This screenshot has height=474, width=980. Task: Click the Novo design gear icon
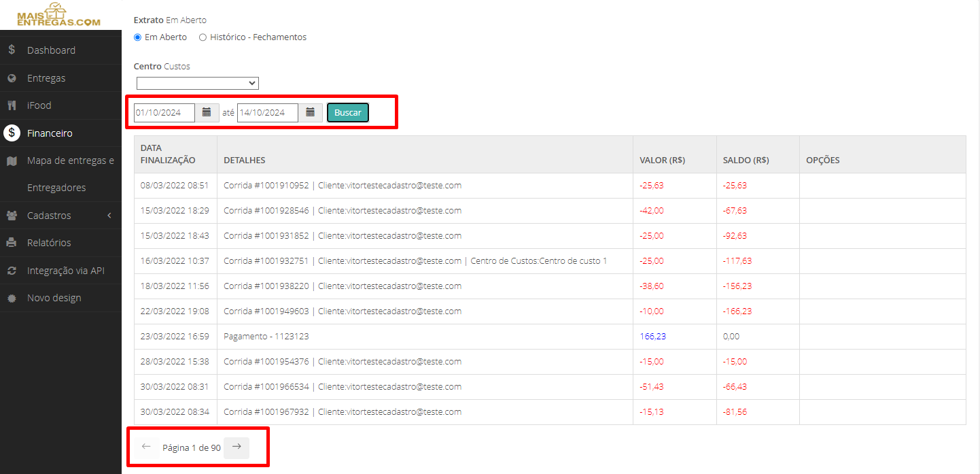(12, 298)
